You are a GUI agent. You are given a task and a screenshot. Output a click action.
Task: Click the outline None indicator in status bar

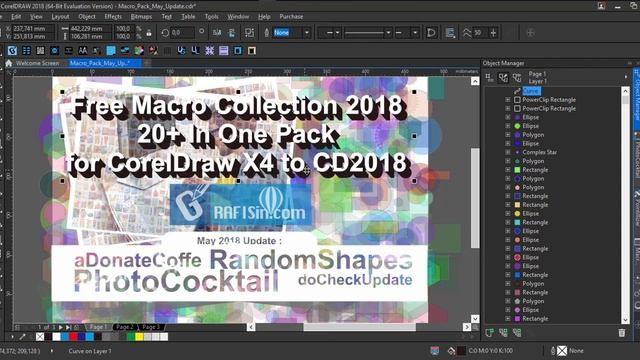562,351
